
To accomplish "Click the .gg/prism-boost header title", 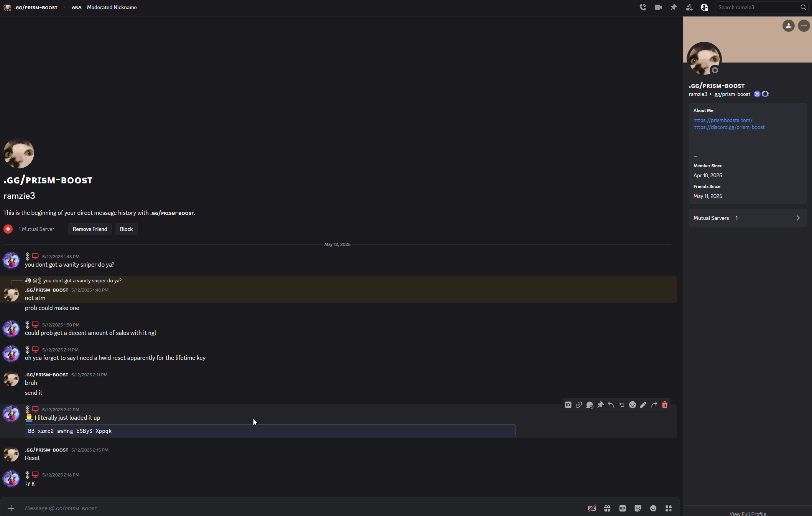I will (x=36, y=7).
